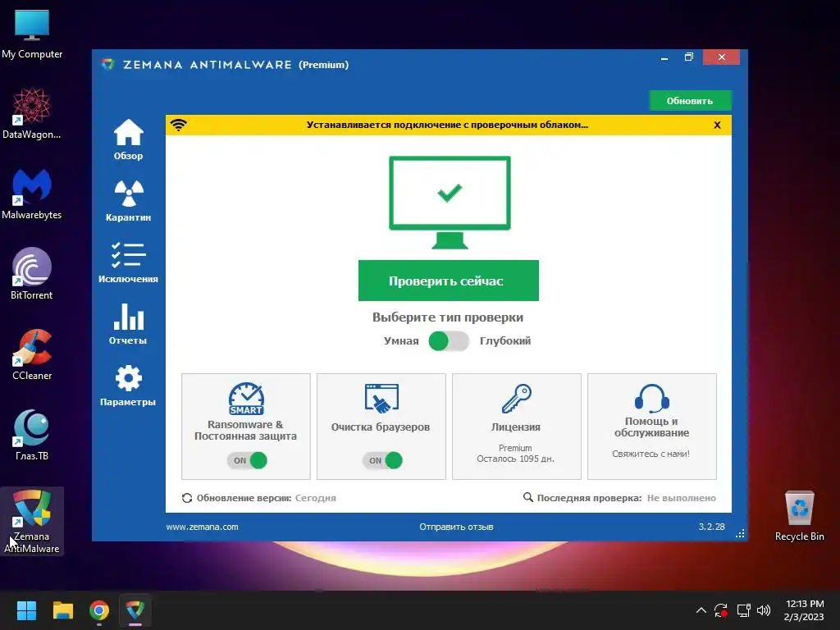Image resolution: width=840 pixels, height=630 pixels.
Task: Select the Глаз.ТВ desktop shortcut
Action: [x=32, y=435]
